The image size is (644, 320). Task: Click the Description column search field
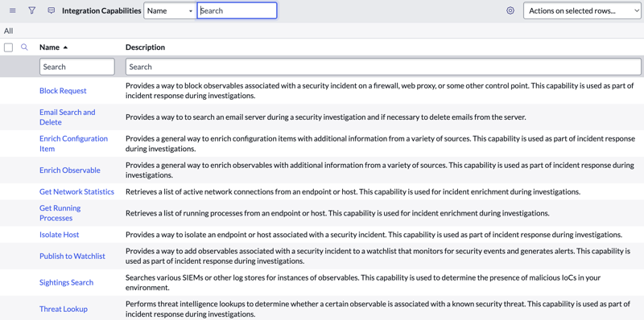[383, 67]
